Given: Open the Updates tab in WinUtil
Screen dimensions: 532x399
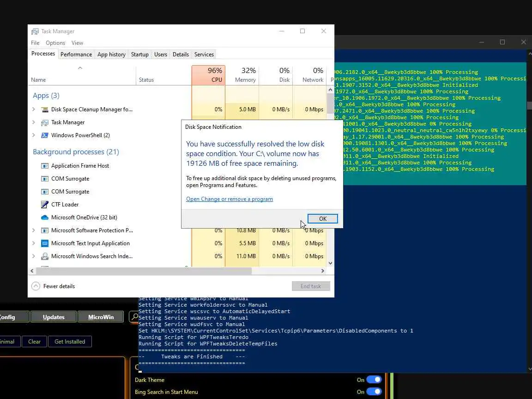Looking at the screenshot, I should click(54, 317).
